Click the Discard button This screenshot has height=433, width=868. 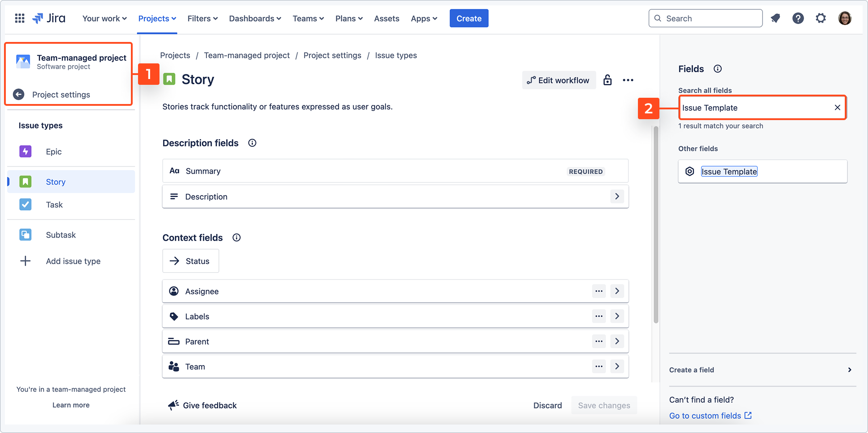point(547,405)
